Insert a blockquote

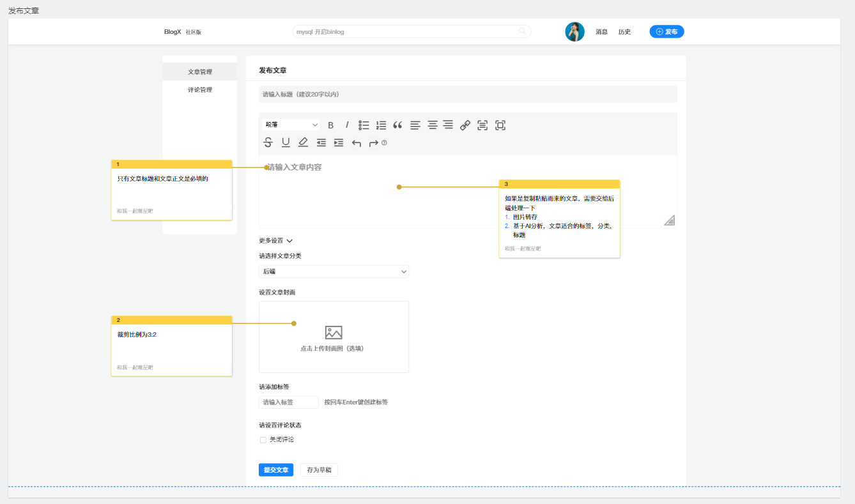(397, 125)
